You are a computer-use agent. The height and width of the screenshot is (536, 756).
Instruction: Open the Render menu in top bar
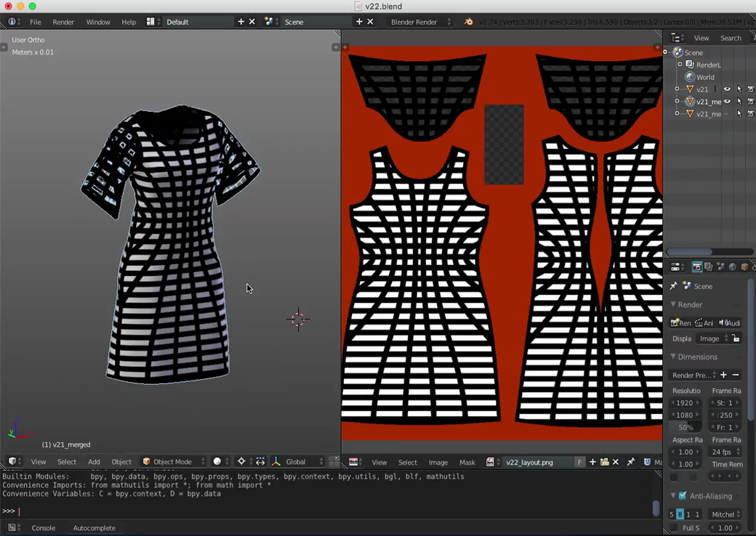click(63, 22)
